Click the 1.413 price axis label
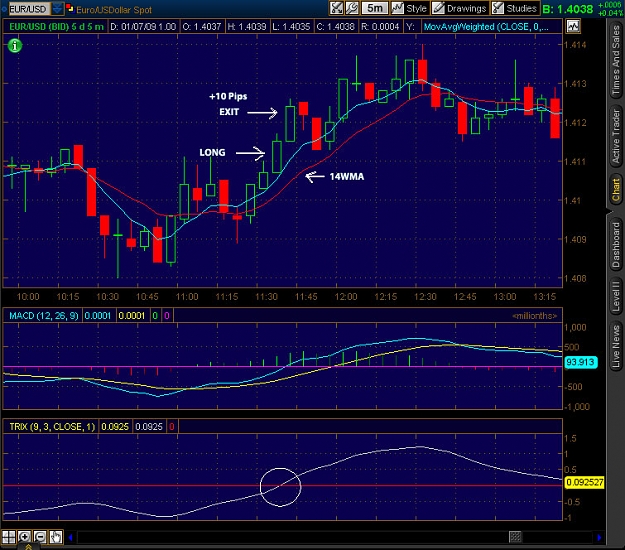Image resolution: width=625 pixels, height=550 pixels. pos(575,84)
